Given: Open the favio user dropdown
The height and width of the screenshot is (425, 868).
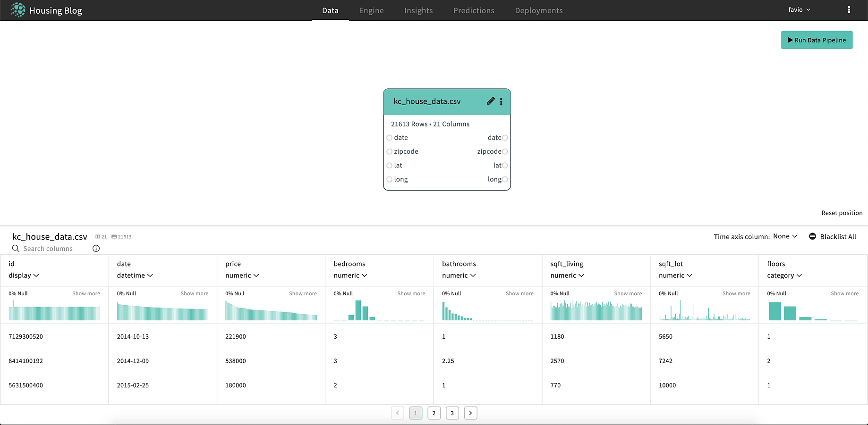Looking at the screenshot, I should click(x=799, y=10).
